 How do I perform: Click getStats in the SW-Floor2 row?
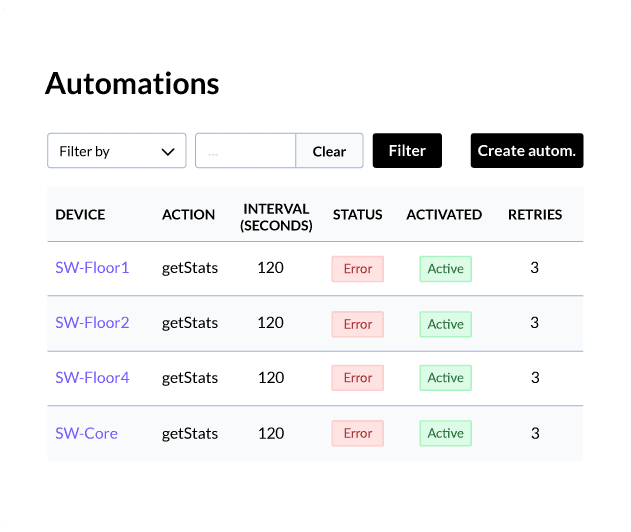pyautogui.click(x=190, y=323)
